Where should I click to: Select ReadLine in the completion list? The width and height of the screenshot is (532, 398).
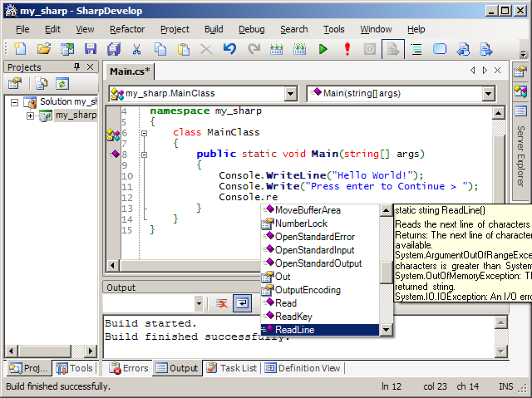click(x=319, y=330)
